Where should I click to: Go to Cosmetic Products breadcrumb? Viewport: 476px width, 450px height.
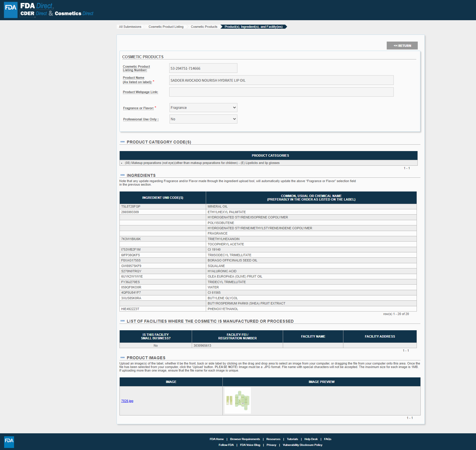pos(204,27)
